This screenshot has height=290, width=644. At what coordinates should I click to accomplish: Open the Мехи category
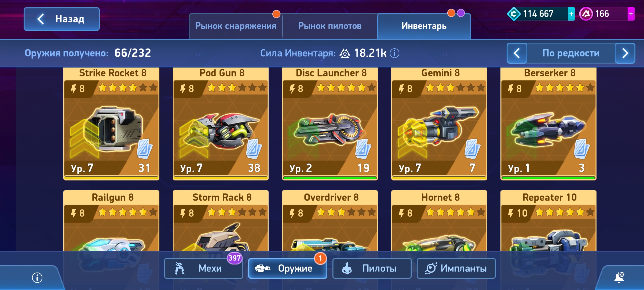(204, 268)
